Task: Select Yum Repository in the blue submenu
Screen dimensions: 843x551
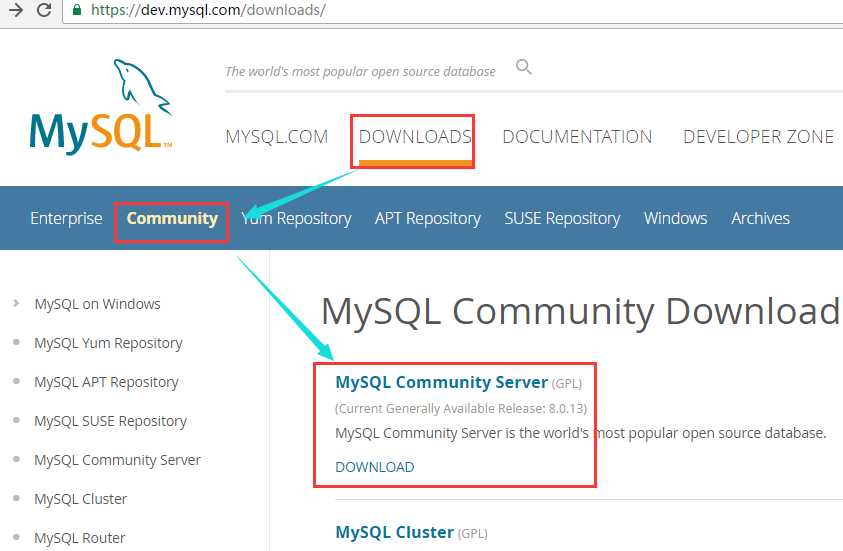Action: [x=296, y=218]
